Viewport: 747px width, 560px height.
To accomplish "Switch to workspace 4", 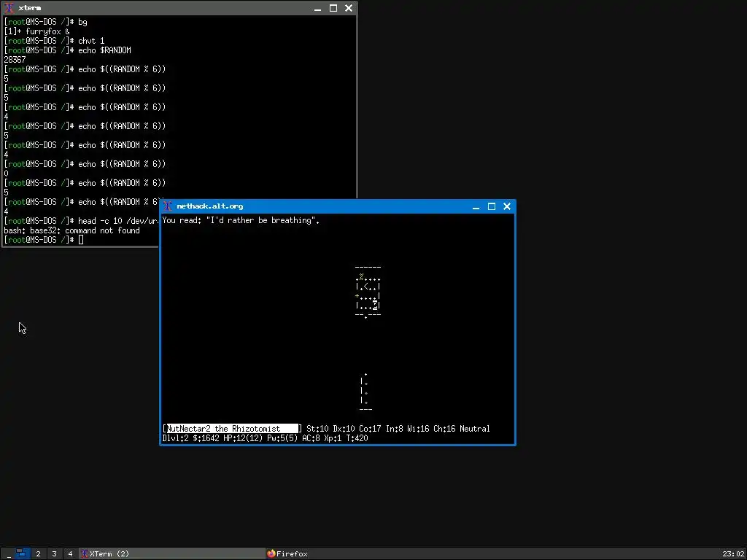I will point(70,554).
